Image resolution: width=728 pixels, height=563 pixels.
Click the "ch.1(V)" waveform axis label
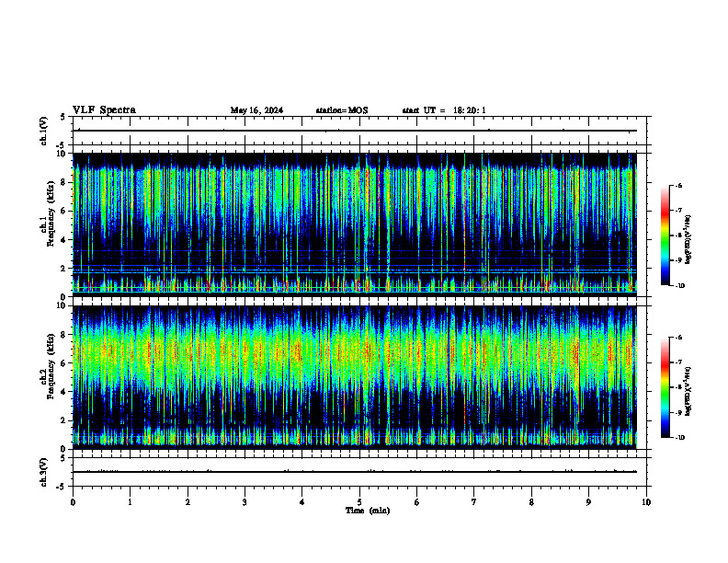pos(44,131)
